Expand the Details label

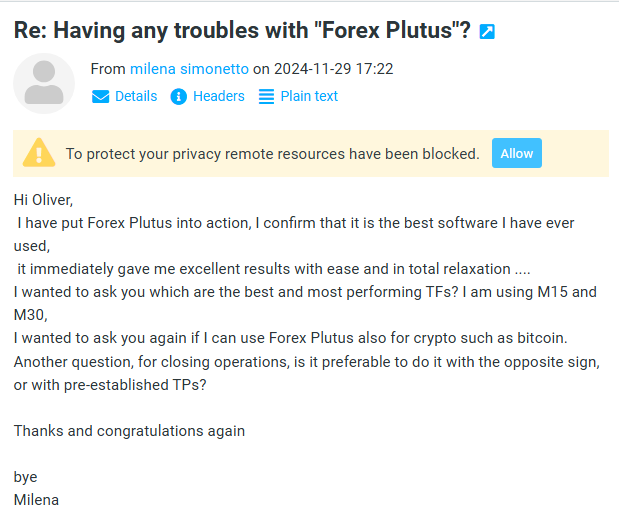(x=136, y=97)
